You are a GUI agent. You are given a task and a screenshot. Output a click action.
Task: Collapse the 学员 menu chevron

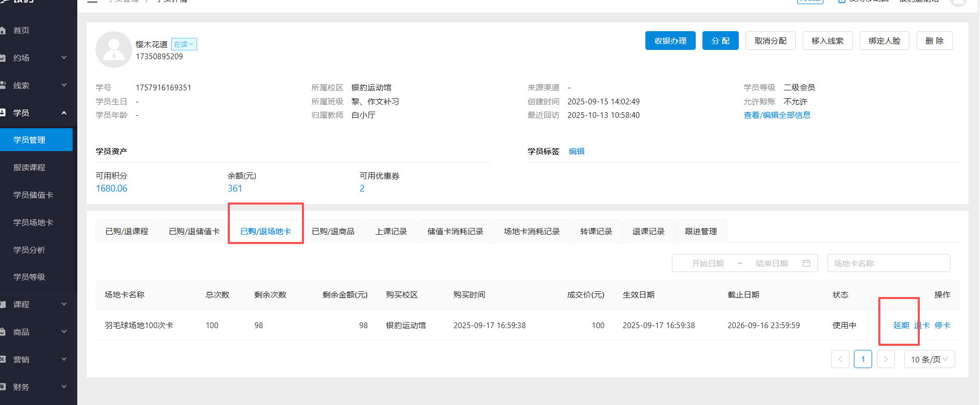(64, 113)
